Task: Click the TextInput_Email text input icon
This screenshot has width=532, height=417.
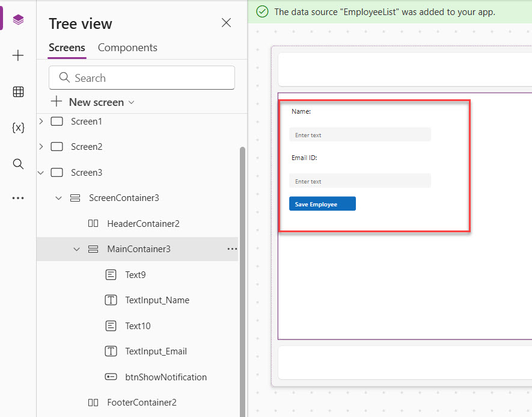Action: point(111,351)
